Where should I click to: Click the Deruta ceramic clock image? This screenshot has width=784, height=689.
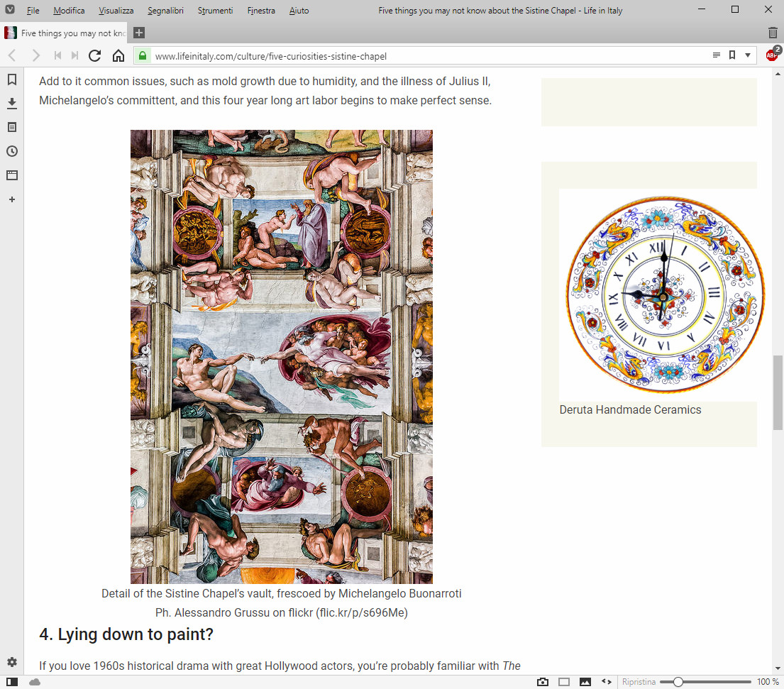click(x=666, y=294)
